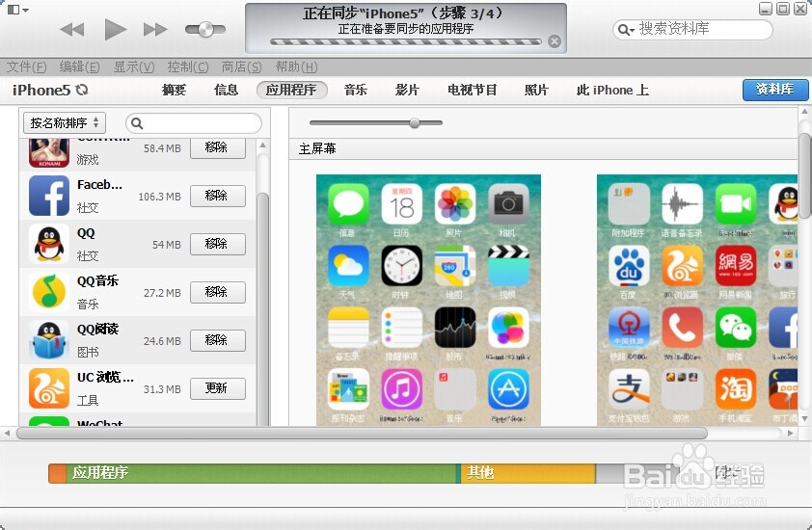Open the 帮助(H) menu
Screen dimensions: 812x530
[x=296, y=66]
